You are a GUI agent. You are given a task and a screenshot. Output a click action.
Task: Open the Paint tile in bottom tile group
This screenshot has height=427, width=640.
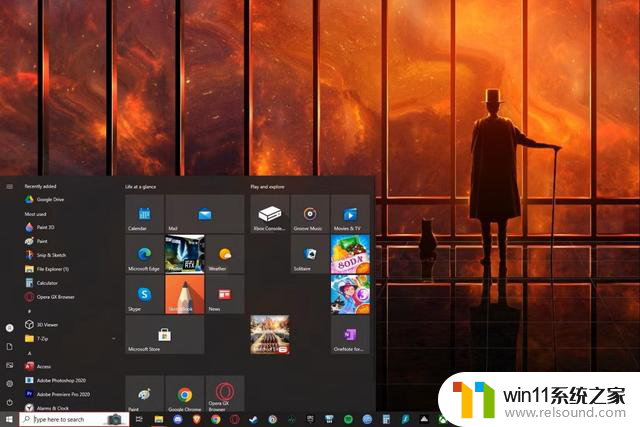[144, 394]
